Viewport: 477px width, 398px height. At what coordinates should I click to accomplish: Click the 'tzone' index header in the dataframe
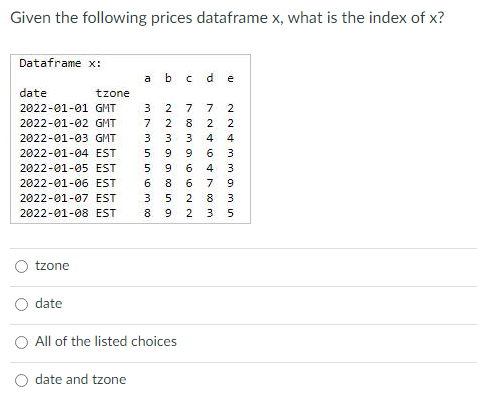click(113, 93)
